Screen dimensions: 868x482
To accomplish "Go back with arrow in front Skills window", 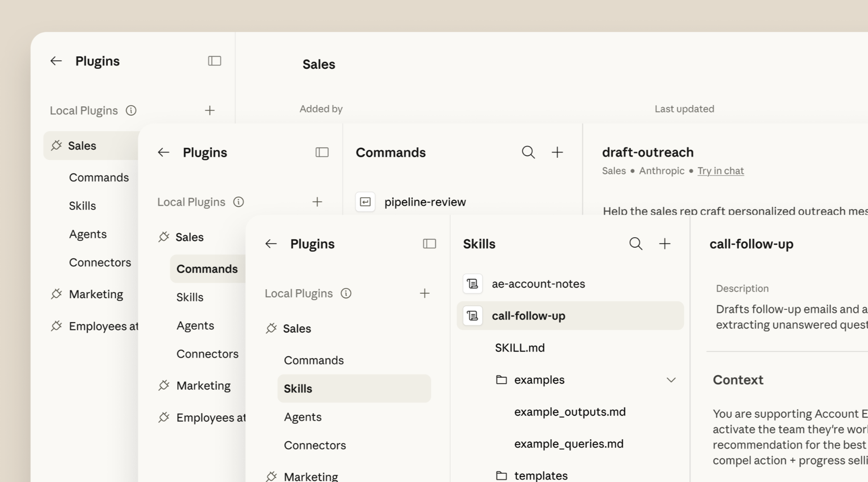I will tap(271, 244).
